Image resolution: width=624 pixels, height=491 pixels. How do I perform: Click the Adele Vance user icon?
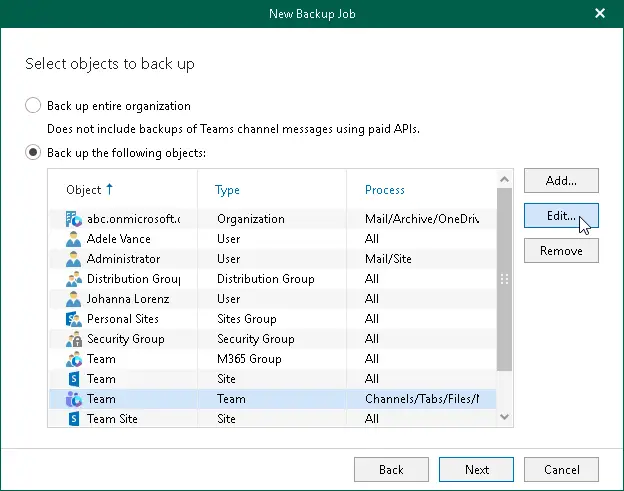[x=73, y=239]
